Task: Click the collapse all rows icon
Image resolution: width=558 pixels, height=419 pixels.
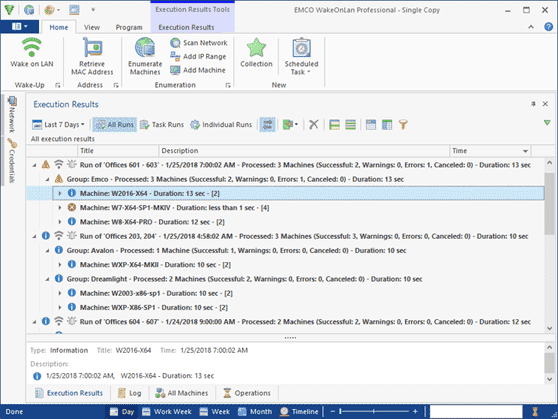Action: (x=351, y=125)
